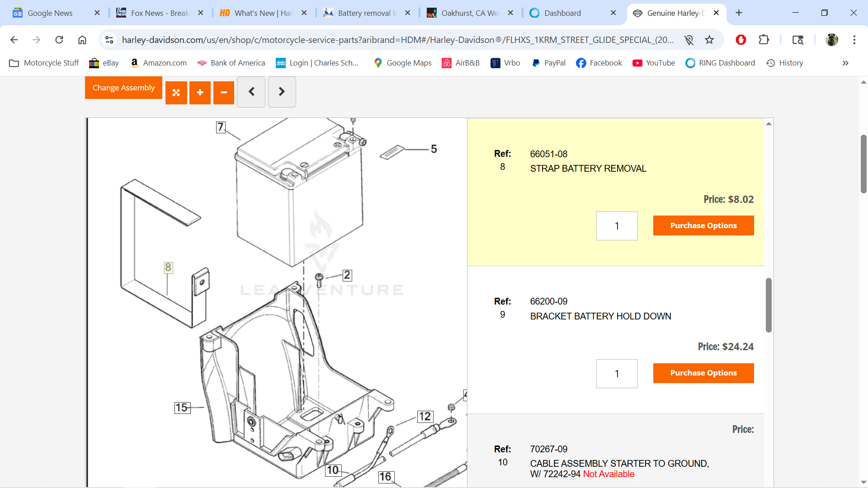This screenshot has height=488, width=868.
Task: Go to previous assembly arrow
Action: pyautogui.click(x=251, y=92)
